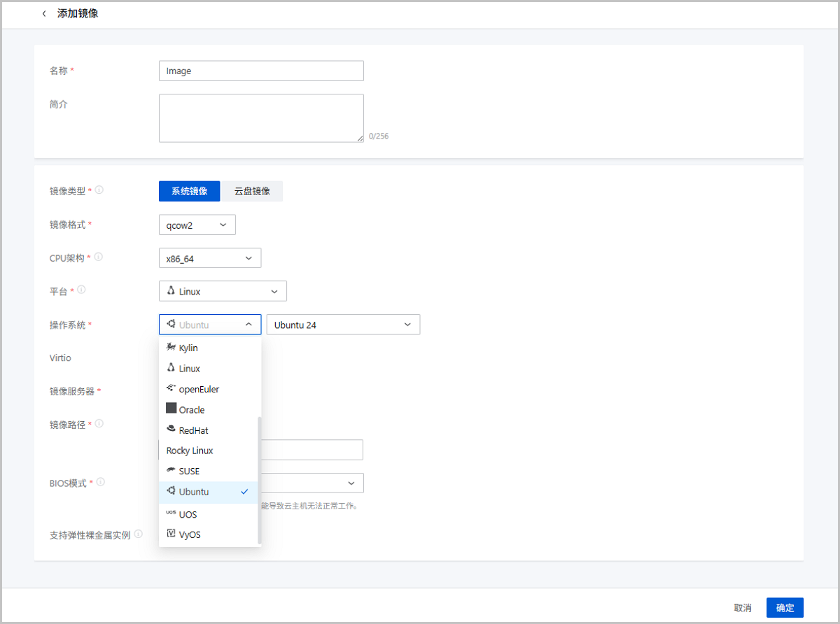
Task: Click info icon beside 支持弹性裸金属实例
Action: [139, 534]
